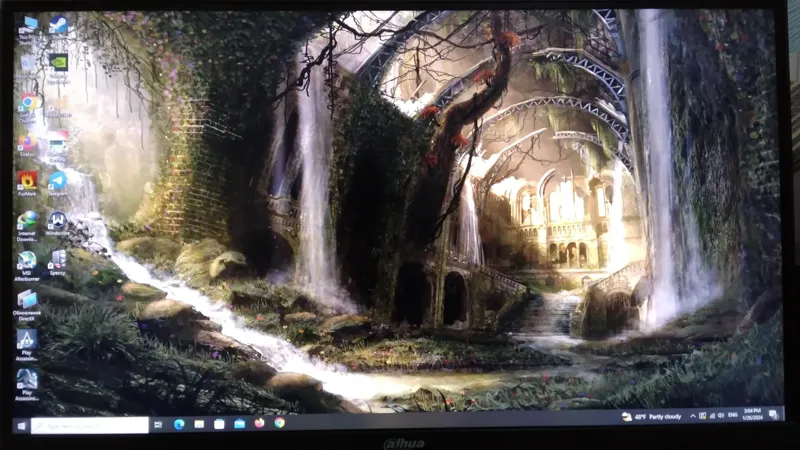
Task: Open the Steam desktop shortcut
Action: (59, 23)
